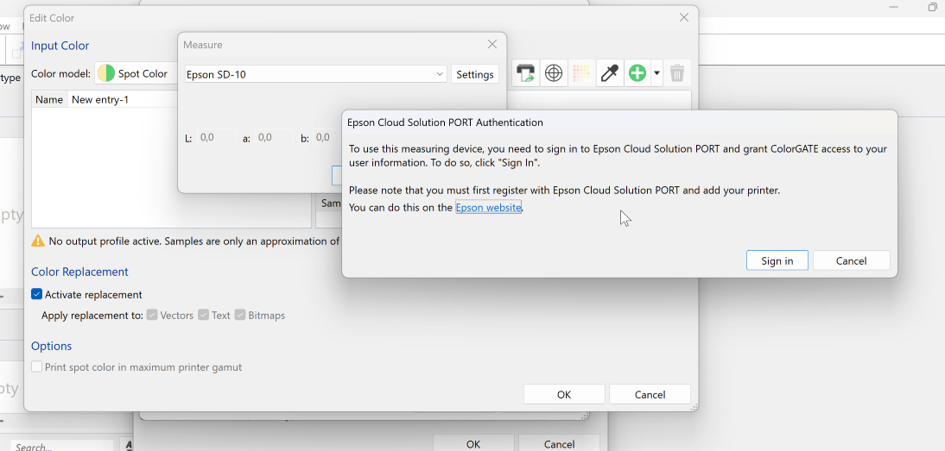Click the warning icon for output profile
Screen dimensions: 945x451
point(38,241)
